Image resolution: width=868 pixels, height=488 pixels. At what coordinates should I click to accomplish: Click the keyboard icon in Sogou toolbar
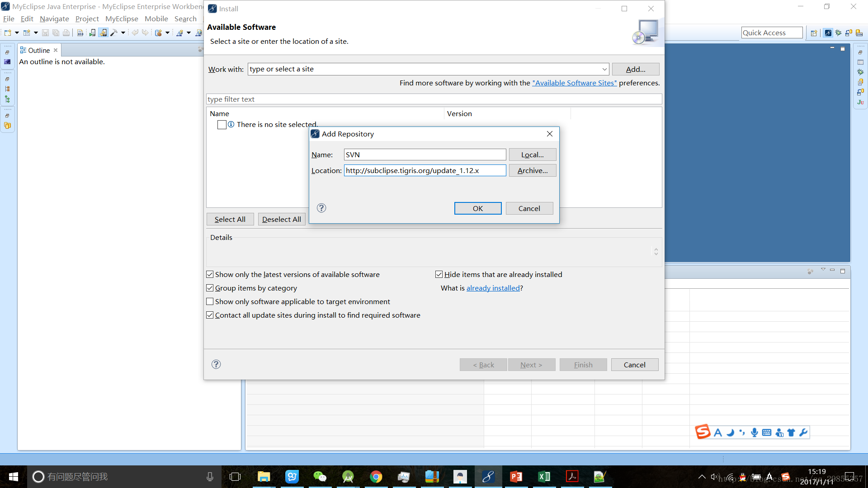[x=767, y=432]
